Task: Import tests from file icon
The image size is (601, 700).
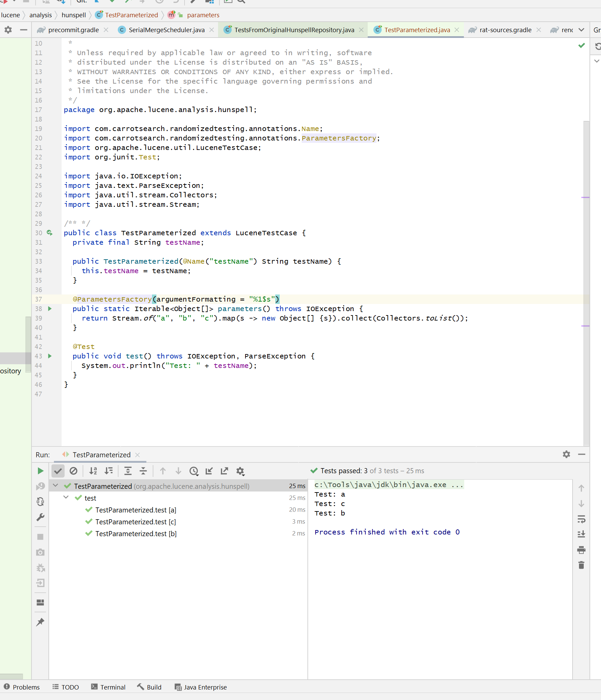Action: coord(209,471)
